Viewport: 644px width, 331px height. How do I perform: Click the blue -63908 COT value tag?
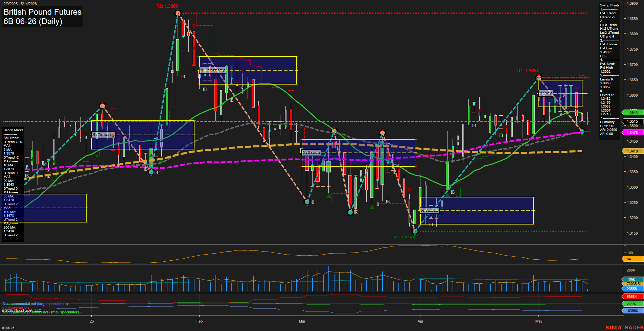click(x=632, y=311)
